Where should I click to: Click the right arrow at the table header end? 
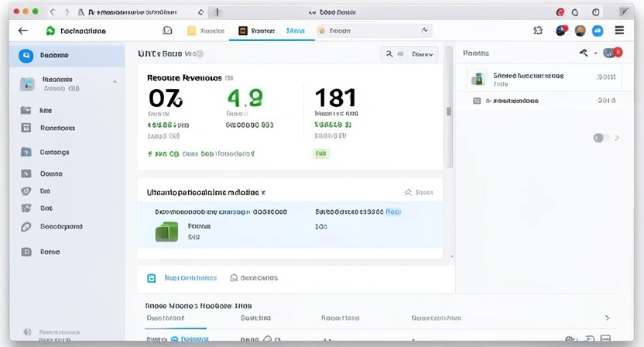[607, 318]
